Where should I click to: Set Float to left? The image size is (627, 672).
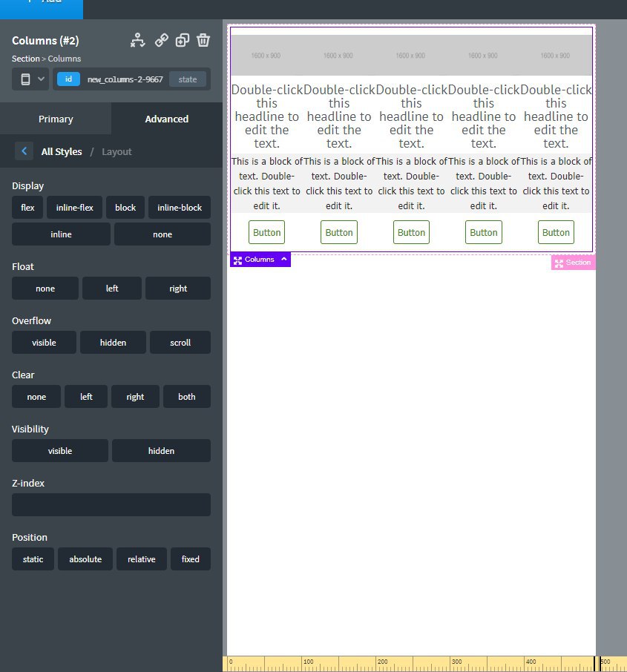tap(112, 289)
